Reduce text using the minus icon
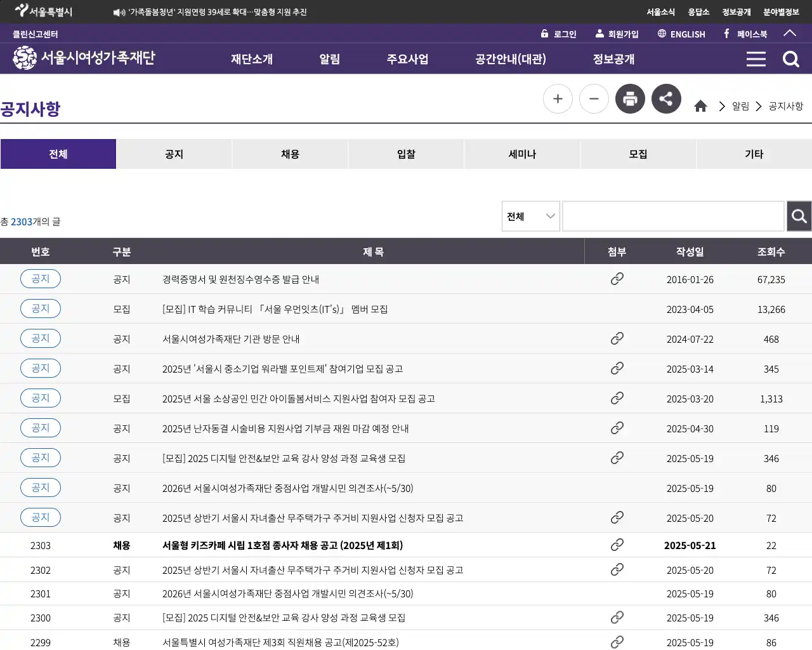 [x=594, y=98]
